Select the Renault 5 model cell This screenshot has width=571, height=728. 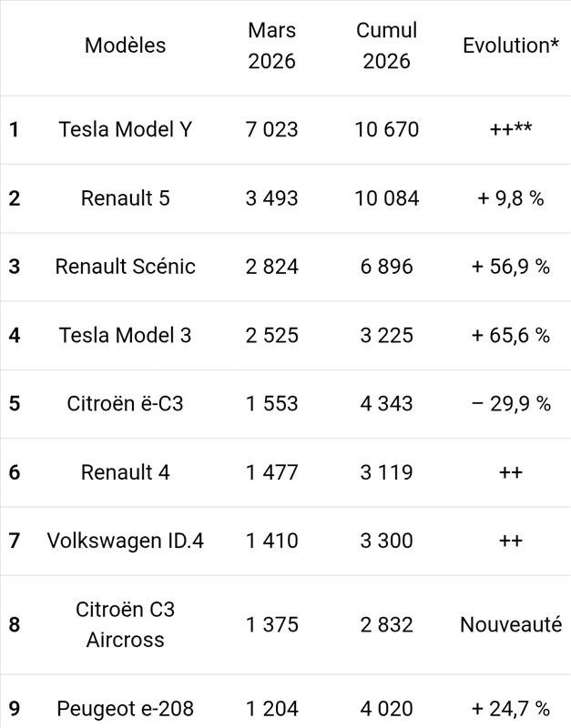tap(125, 197)
